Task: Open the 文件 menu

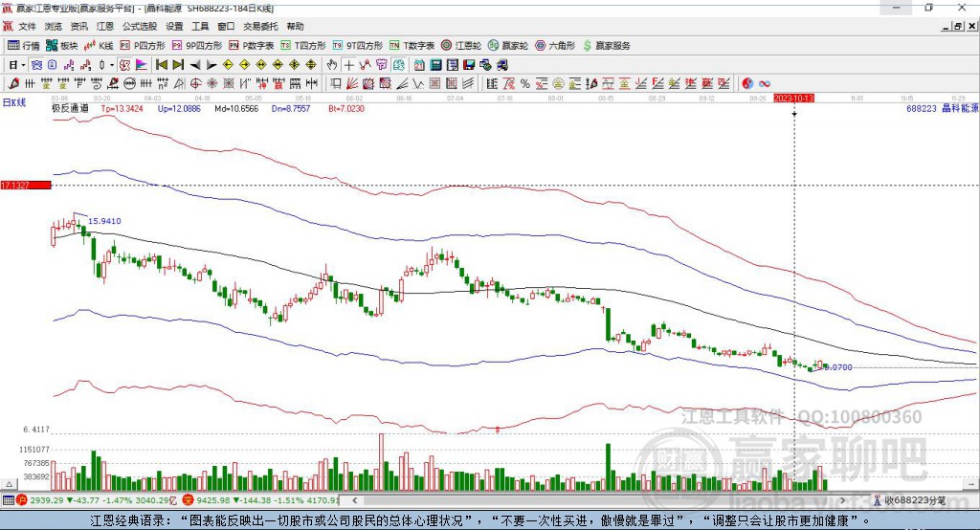Action: pyautogui.click(x=27, y=26)
